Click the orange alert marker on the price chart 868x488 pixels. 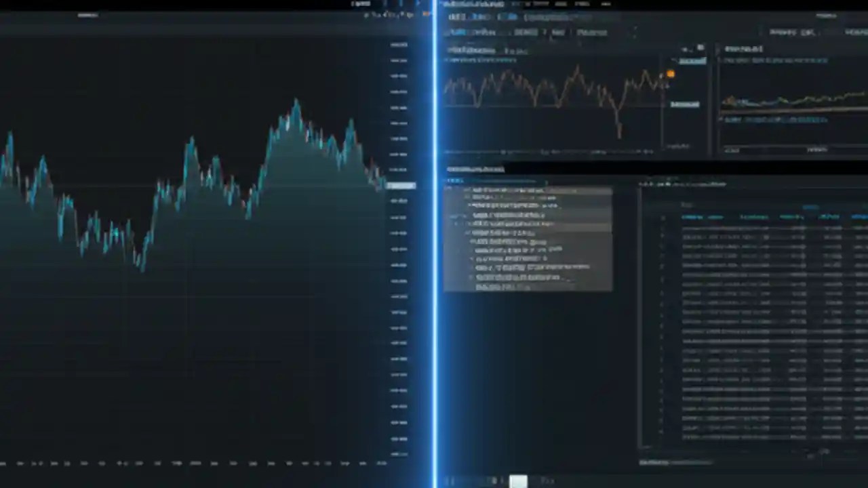point(671,73)
